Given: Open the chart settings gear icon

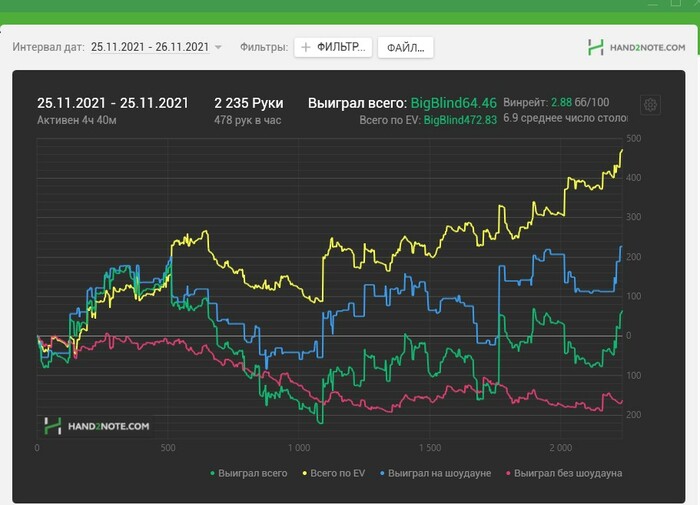Looking at the screenshot, I should 650,105.
